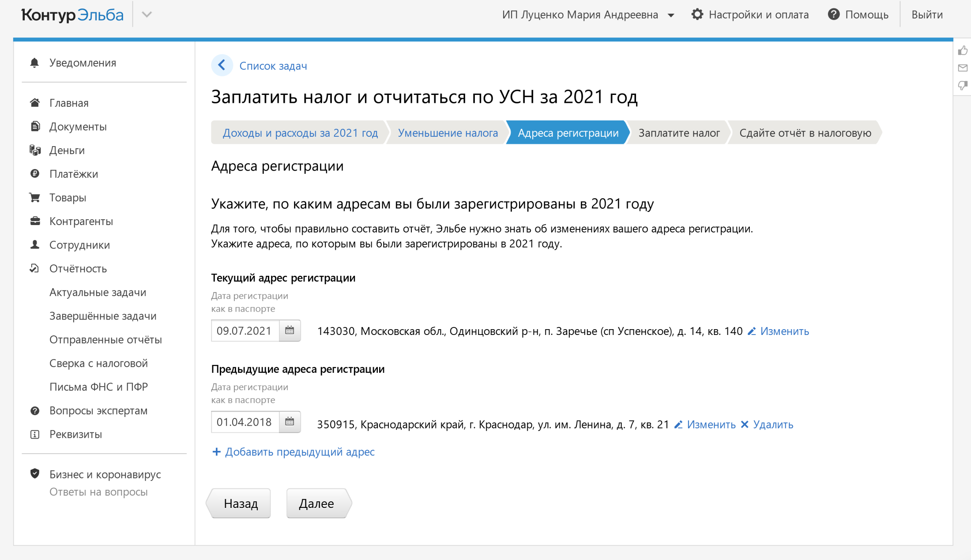
Task: Click Удалить for the Краснодар address
Action: pos(773,425)
